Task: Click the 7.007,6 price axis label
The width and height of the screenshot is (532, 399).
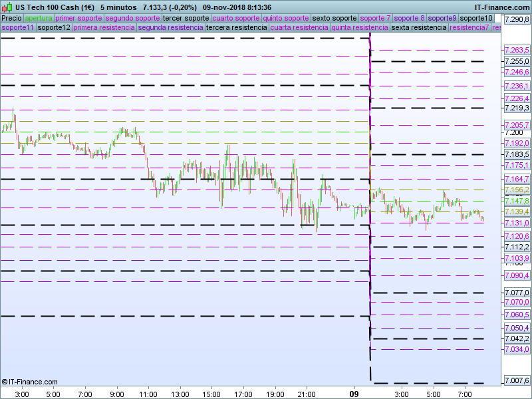Action: 516,380
